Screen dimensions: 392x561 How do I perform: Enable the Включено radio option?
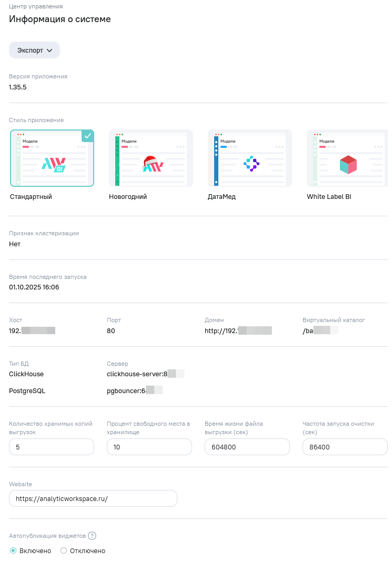tap(13, 550)
